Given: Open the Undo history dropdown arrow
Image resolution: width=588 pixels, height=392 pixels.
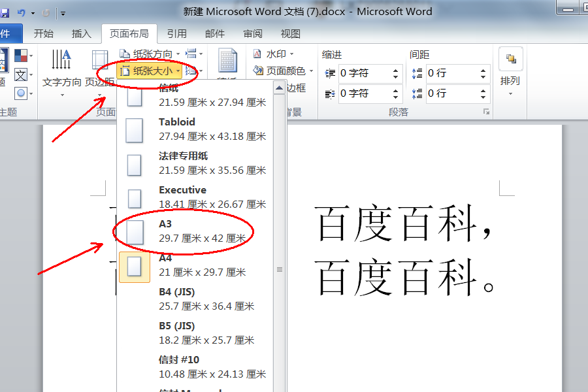Looking at the screenshot, I should pos(33,14).
